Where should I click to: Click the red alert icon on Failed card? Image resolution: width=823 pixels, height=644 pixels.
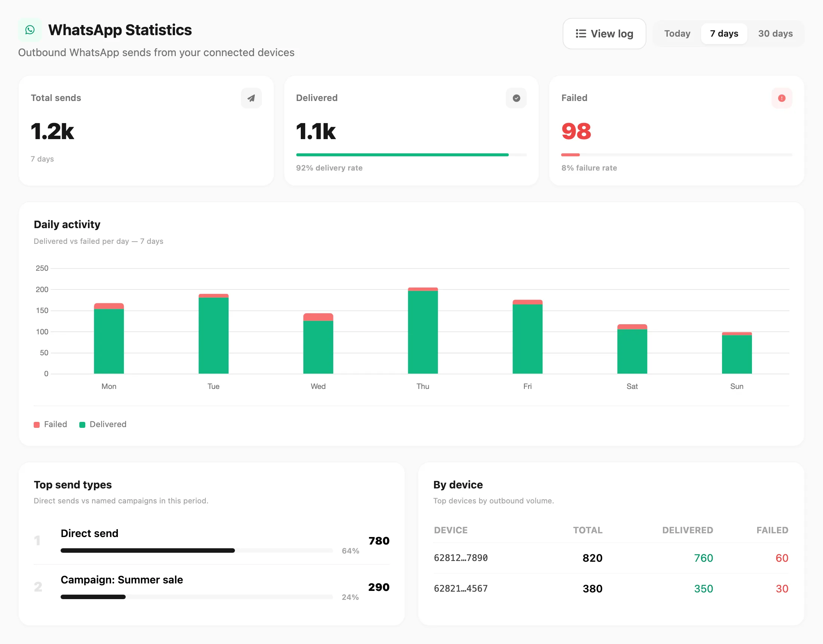[x=781, y=98]
